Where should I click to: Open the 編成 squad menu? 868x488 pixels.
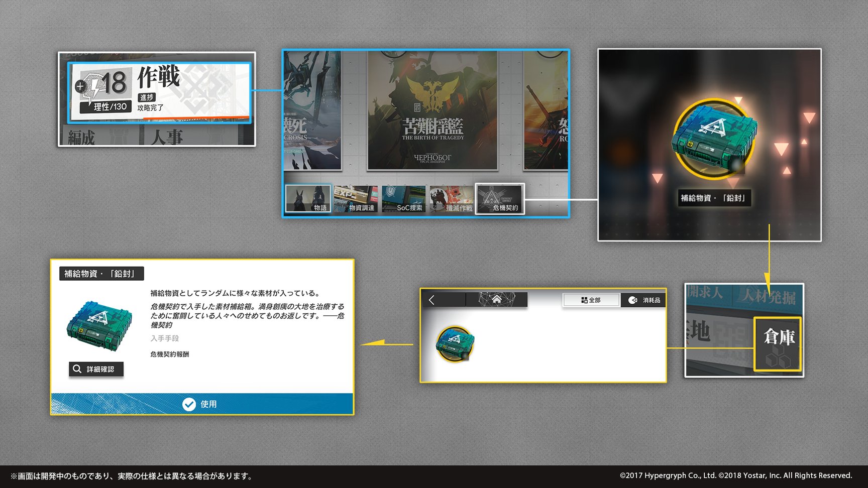pyautogui.click(x=82, y=137)
